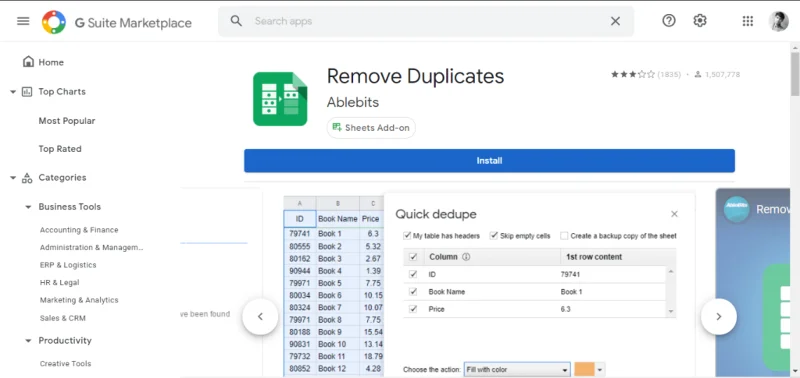
Task: Collapse the Business Tools subsection
Action: [29, 207]
